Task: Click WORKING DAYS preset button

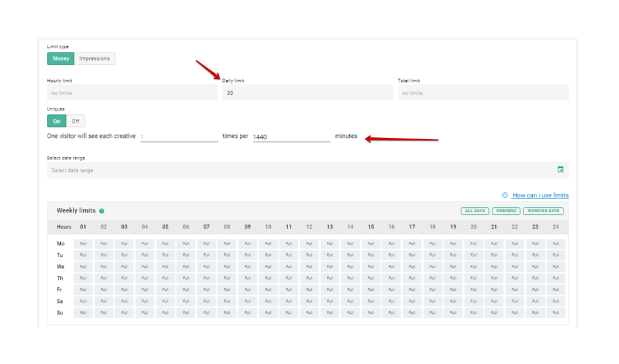Action: click(543, 211)
